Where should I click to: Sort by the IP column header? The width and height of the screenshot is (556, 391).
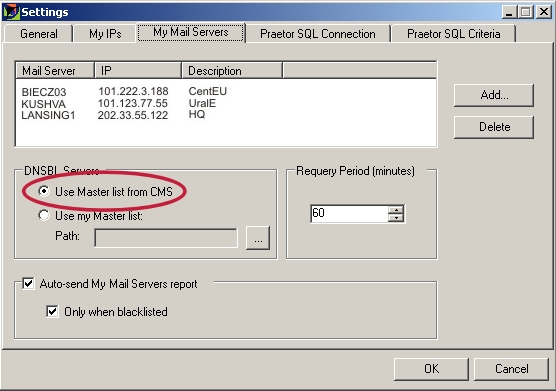pos(138,71)
